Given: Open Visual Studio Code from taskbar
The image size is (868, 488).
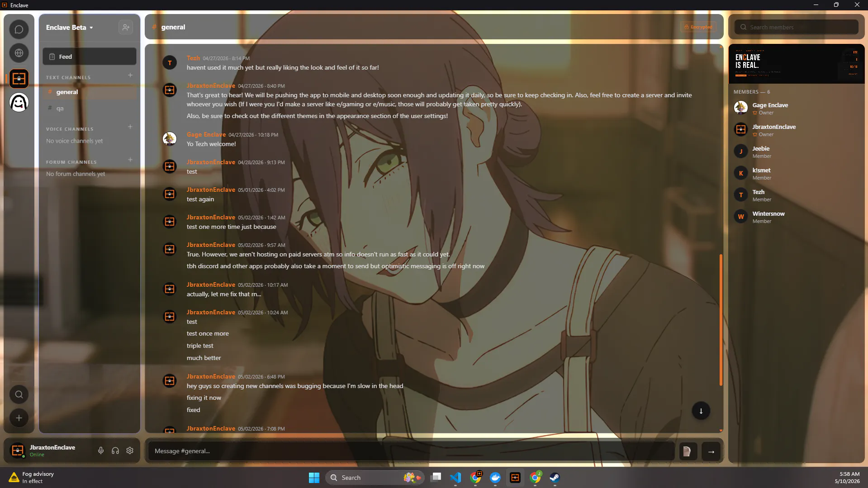Looking at the screenshot, I should tap(455, 478).
